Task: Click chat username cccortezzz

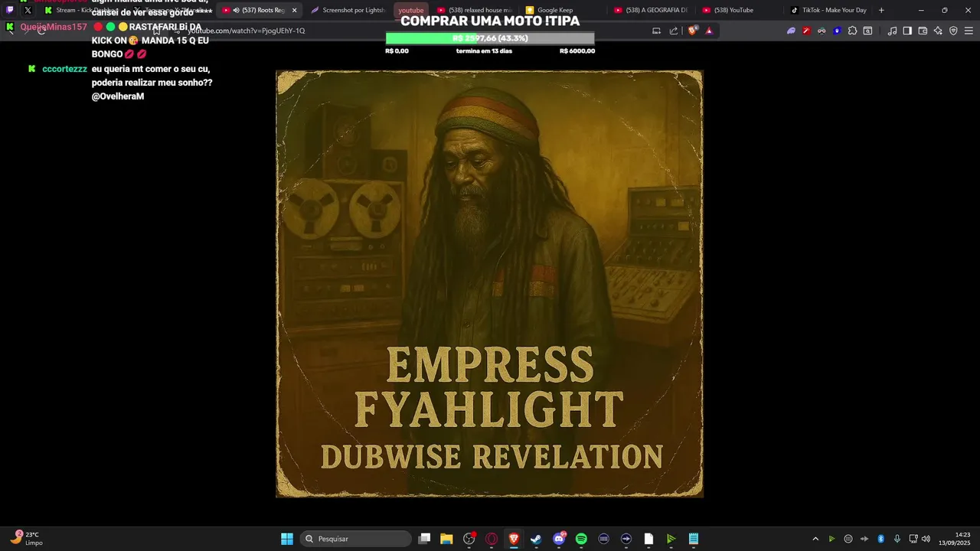Action: point(64,69)
